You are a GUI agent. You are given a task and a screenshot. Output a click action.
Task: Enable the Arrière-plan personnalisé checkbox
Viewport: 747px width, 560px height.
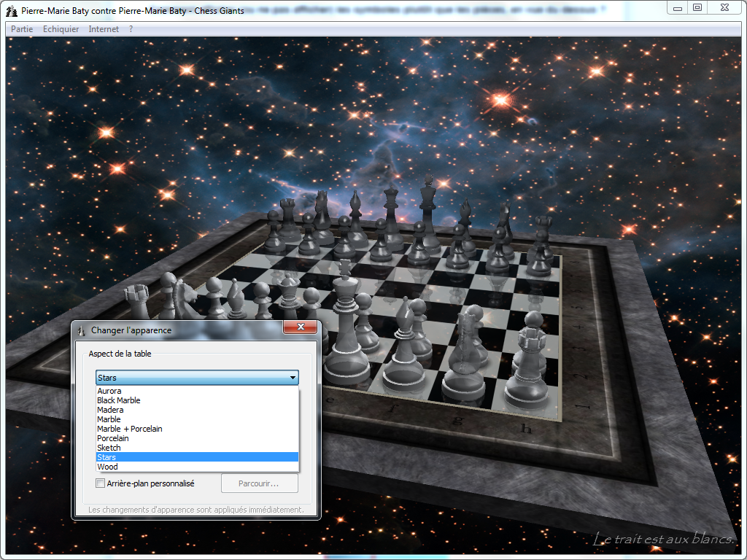click(101, 483)
